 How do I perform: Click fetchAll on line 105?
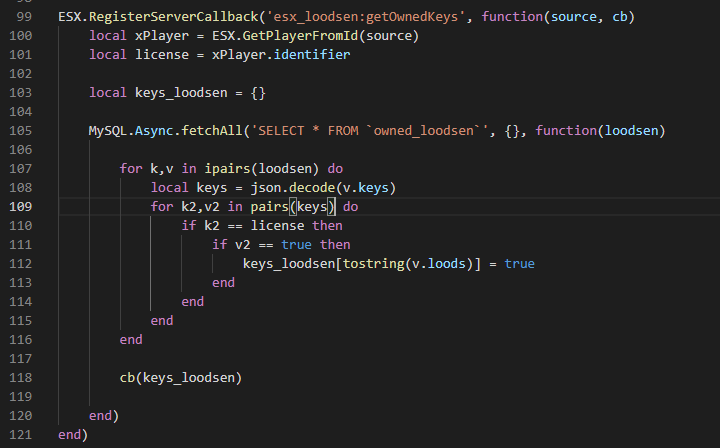(212, 131)
